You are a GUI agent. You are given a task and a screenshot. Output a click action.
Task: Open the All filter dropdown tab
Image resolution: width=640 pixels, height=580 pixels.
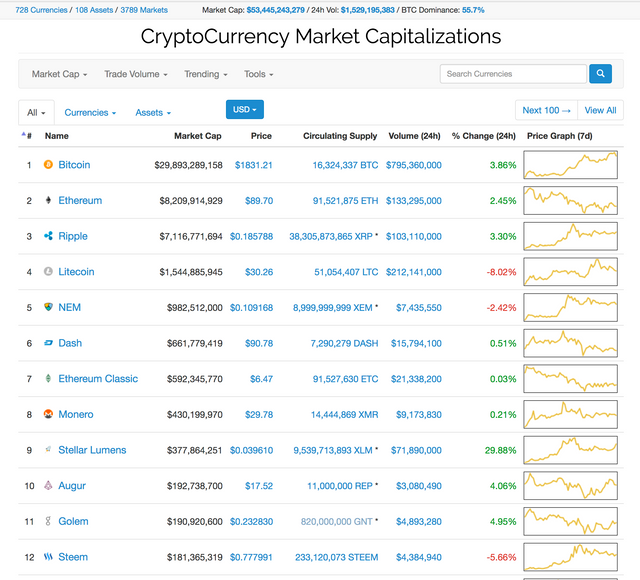coord(36,112)
